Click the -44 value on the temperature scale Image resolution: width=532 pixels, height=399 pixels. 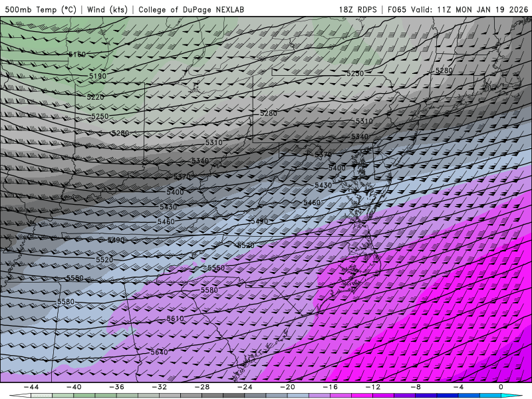[x=31, y=387]
